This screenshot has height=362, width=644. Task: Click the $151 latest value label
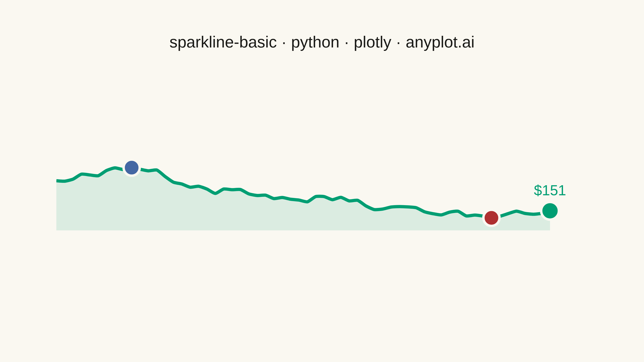549,191
